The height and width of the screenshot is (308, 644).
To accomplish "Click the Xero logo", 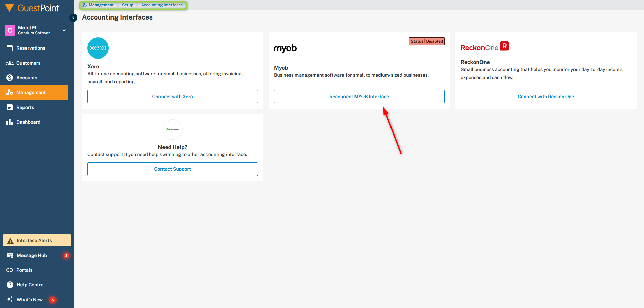I will (98, 48).
